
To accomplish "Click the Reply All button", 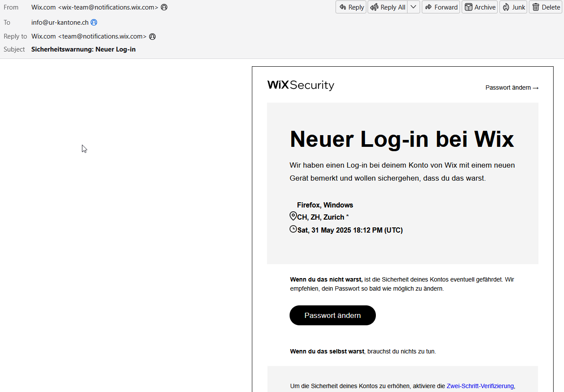I will click(x=388, y=7).
